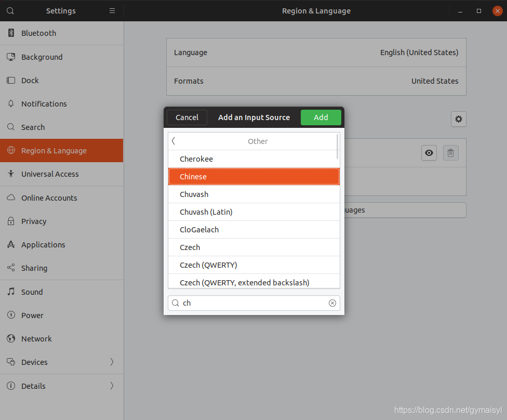The width and height of the screenshot is (507, 420).
Task: Click the Bluetooth icon in sidebar
Action: (11, 33)
